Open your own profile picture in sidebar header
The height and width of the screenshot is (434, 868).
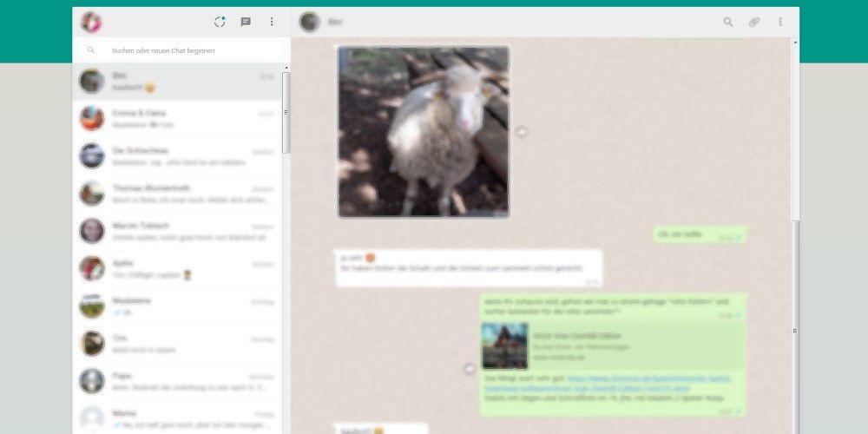tap(91, 23)
